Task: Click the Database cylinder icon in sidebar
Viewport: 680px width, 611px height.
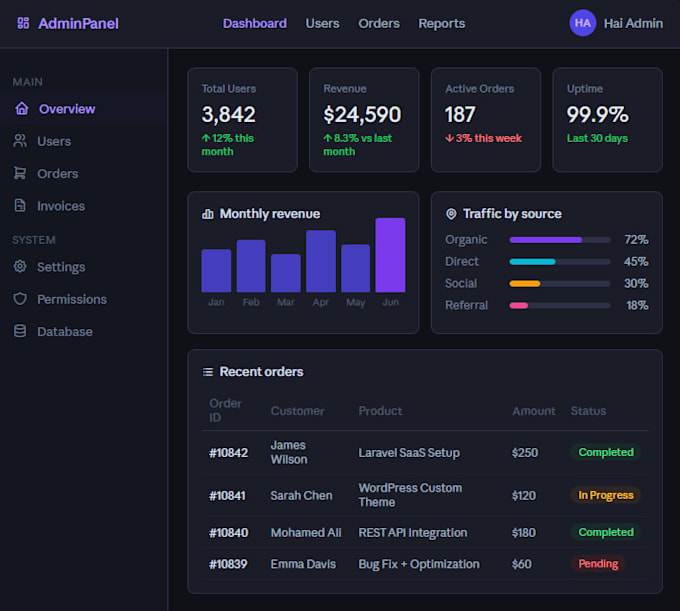Action: tap(20, 331)
